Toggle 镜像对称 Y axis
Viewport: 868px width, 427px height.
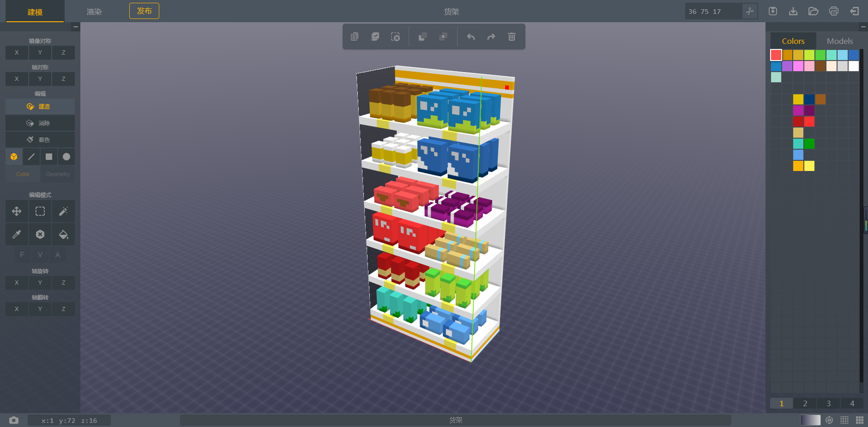point(40,53)
